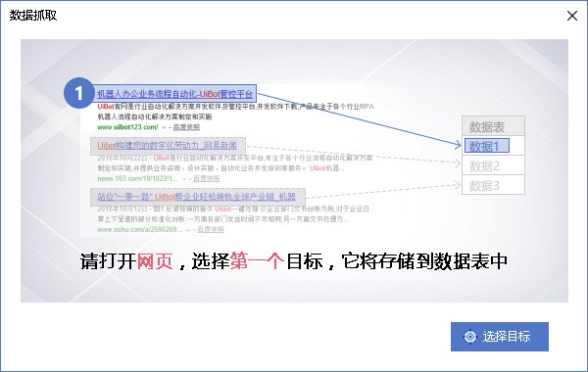Expand dropdown arrow next to www.uibot123.com
Viewport: 588px width, 372px height.
(164, 127)
